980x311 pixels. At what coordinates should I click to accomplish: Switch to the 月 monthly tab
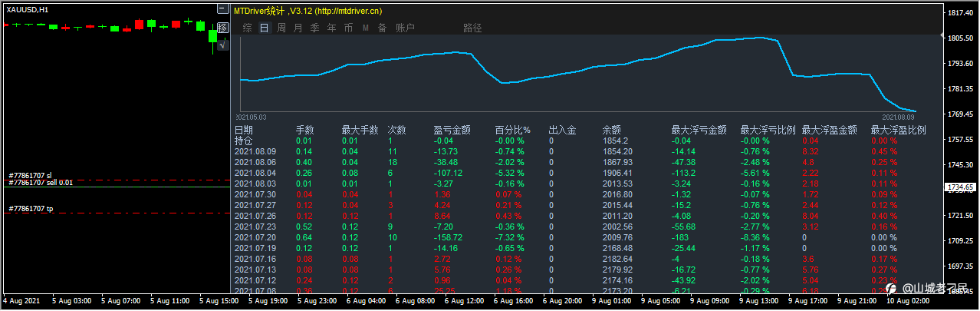(298, 28)
